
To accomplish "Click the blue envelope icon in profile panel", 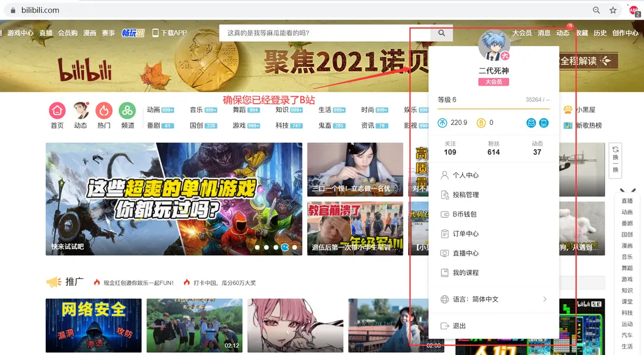I will 531,123.
